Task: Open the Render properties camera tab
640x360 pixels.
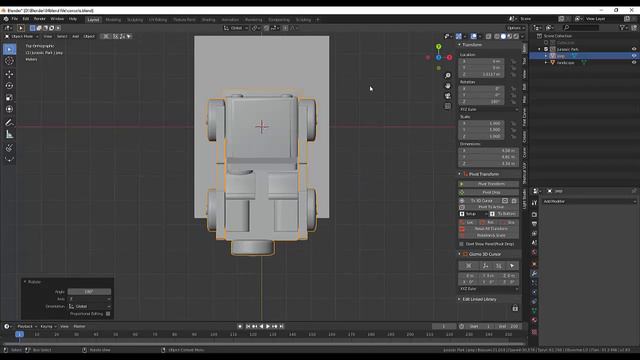Action: point(534,214)
